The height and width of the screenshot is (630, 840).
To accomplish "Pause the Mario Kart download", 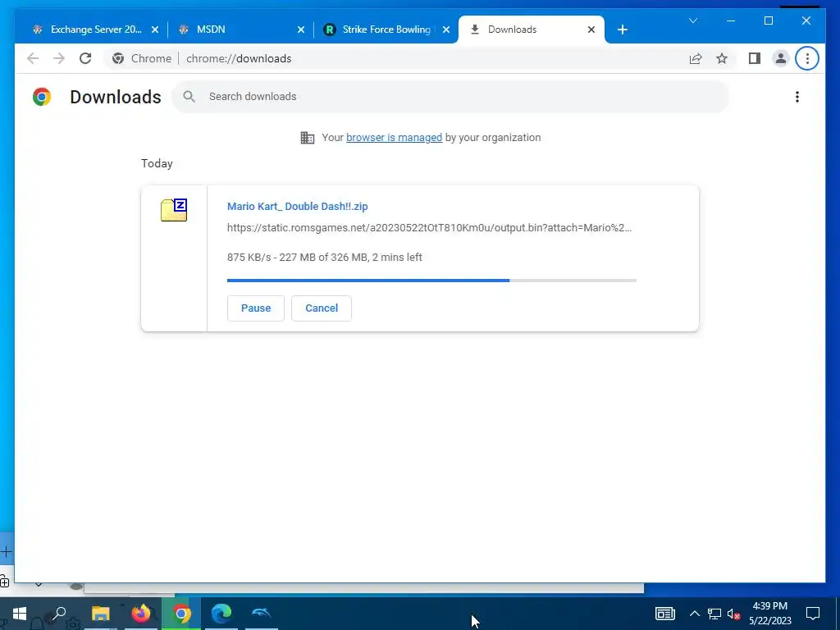I will (256, 308).
